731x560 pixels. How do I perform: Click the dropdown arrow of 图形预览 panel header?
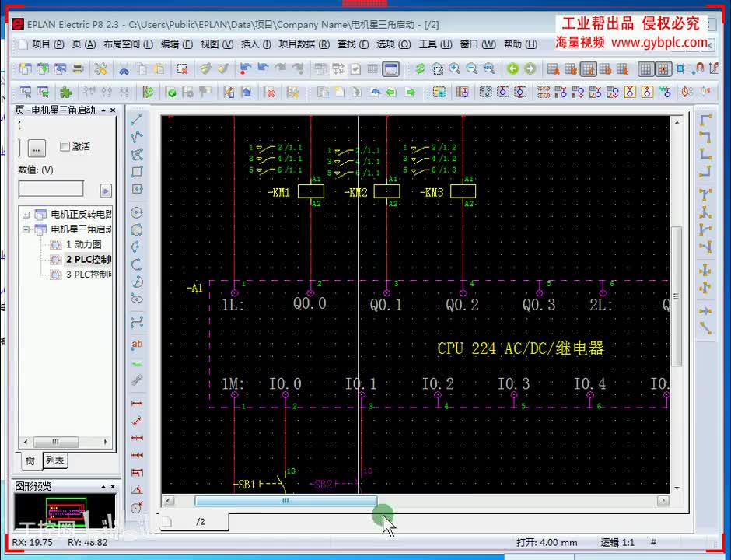103,486
